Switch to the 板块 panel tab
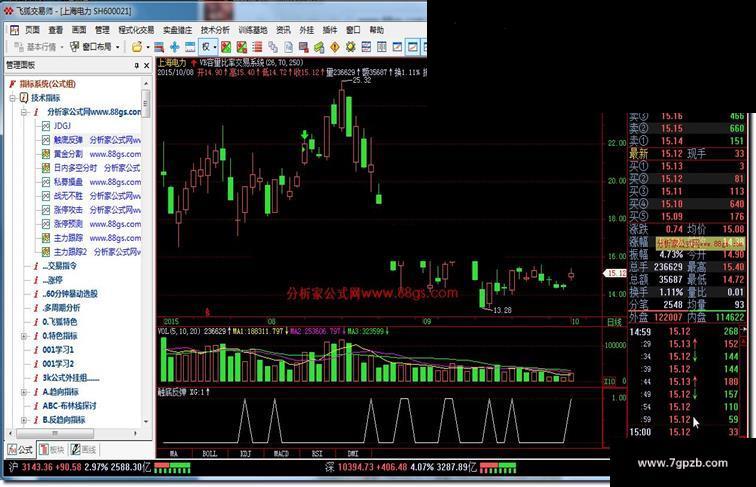Screen dimensions: 756x487 coord(52,450)
